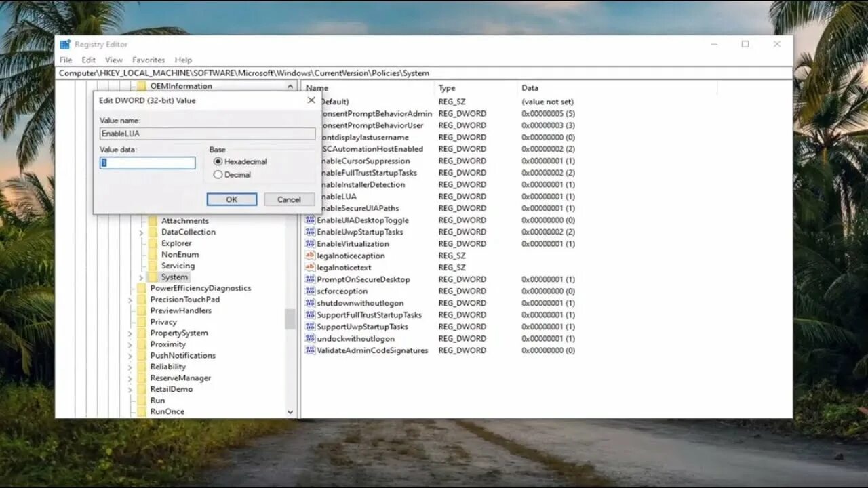Screen dimensions: 868x488
Task: Click the tree pane scroll down arrow
Action: coord(290,412)
